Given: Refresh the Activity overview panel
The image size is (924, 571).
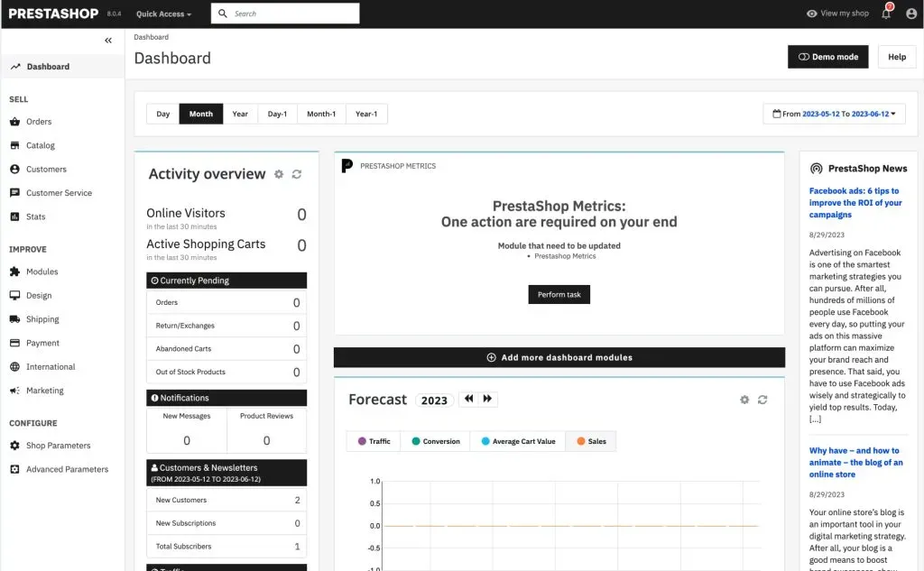Looking at the screenshot, I should point(297,174).
